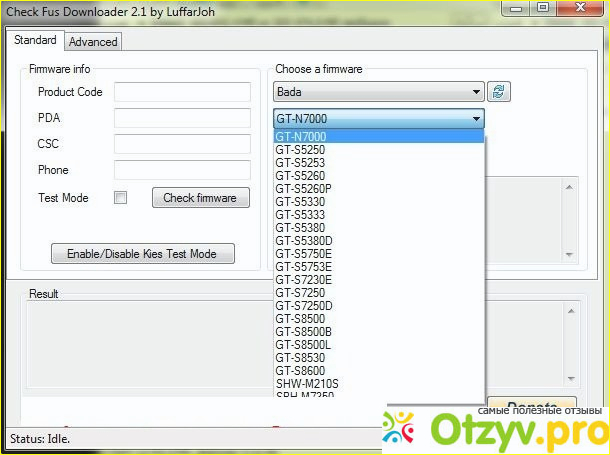This screenshot has height=455, width=610.
Task: Choose GT-S5250 from the model list
Action: tap(300, 150)
